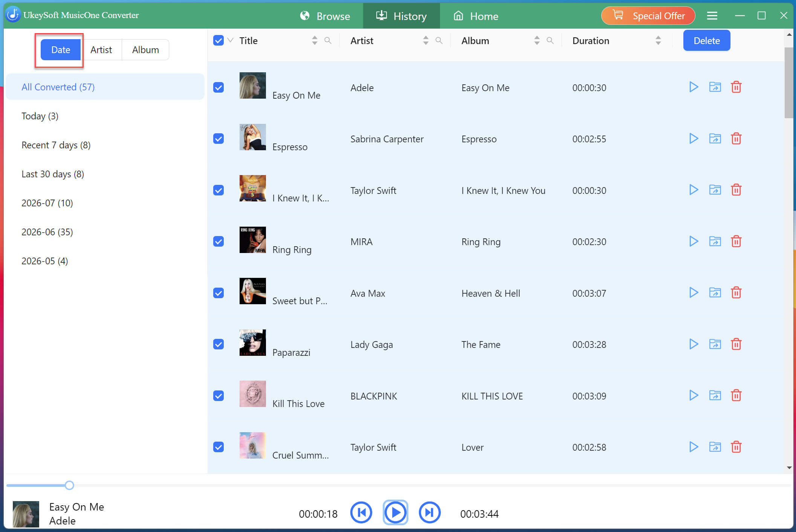This screenshot has width=796, height=532.
Task: Open output folder for Espresso
Action: [x=715, y=139]
